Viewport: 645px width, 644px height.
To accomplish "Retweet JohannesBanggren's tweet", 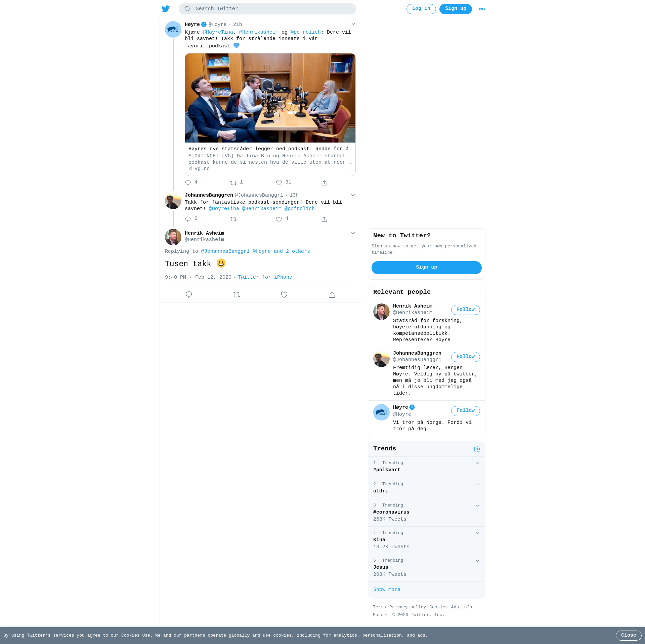I will click(233, 219).
